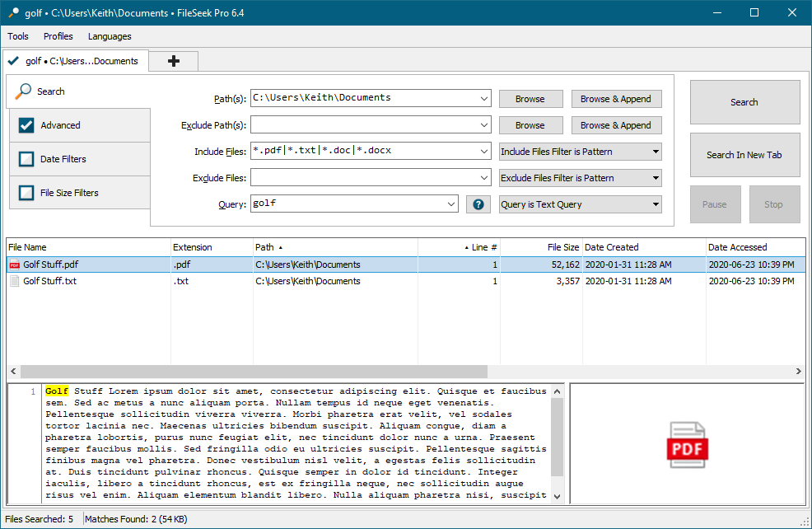Enable the Date Filters checkbox
Viewport: 812px width, 529px height.
click(x=26, y=159)
